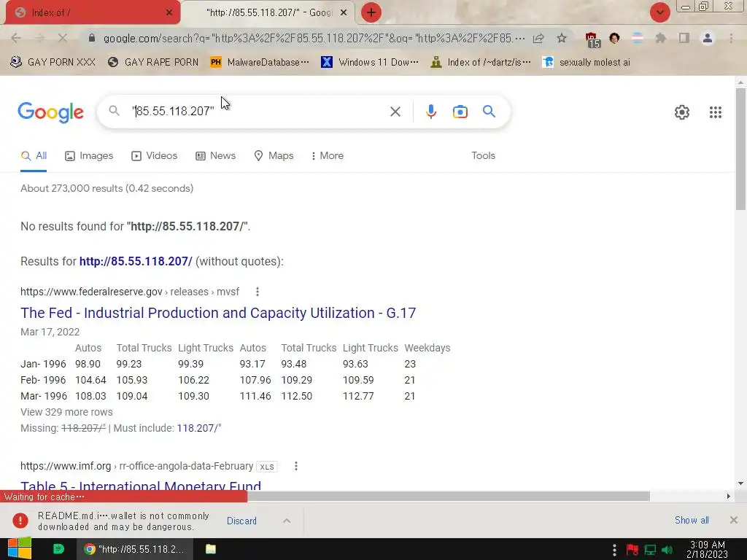Open the tab search dropdown arrow
This screenshot has height=560, width=747.
coord(659,12)
